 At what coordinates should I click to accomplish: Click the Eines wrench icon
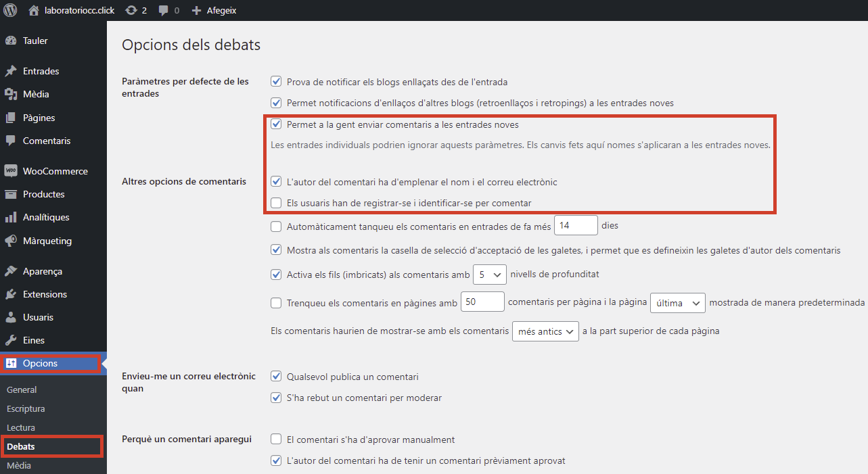click(x=10, y=340)
